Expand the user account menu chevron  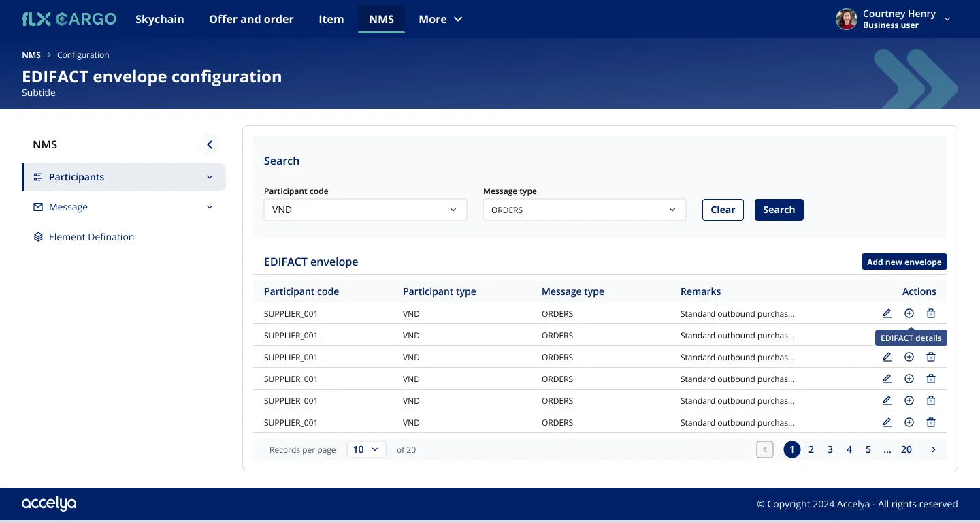coord(947,19)
